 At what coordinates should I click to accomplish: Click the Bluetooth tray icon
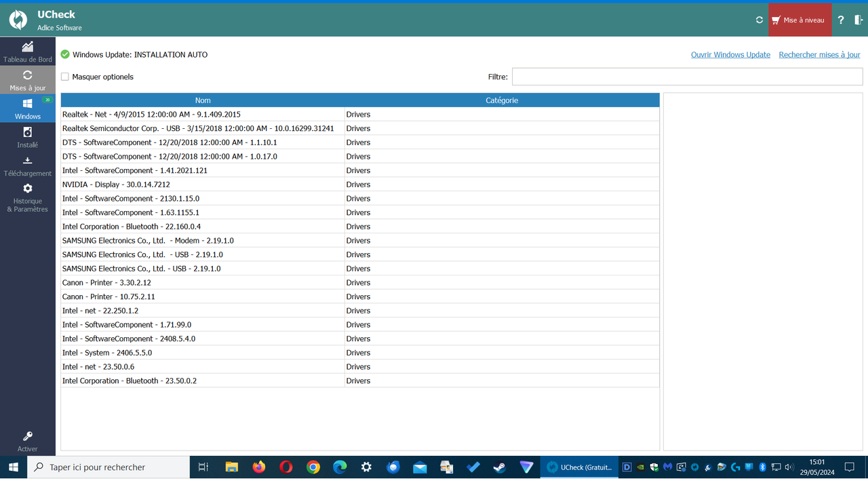tap(762, 467)
